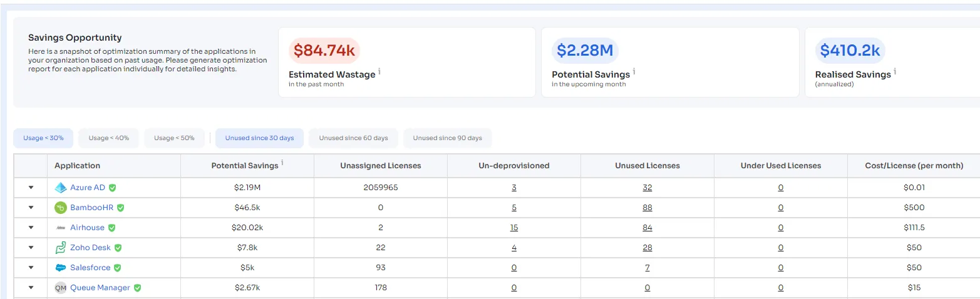Open the Queue Manager application link

point(100,288)
